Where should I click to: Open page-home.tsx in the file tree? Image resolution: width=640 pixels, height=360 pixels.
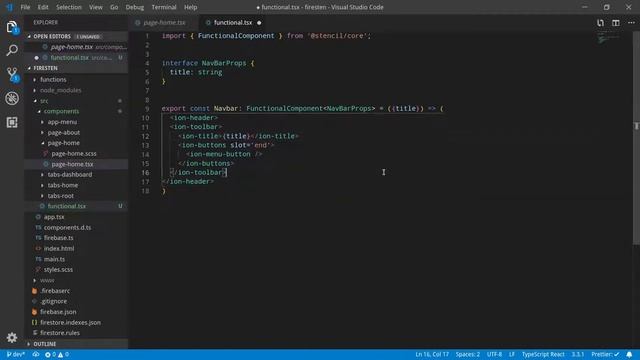(x=72, y=164)
